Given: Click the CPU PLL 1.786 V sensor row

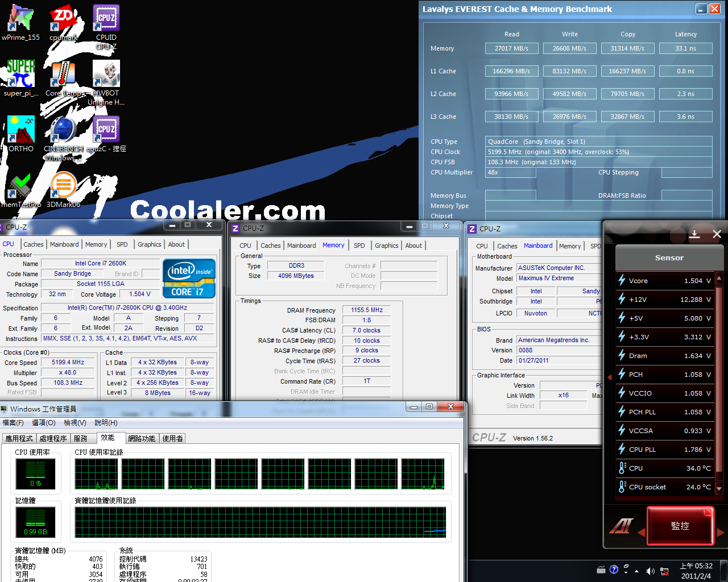Looking at the screenshot, I should [665, 450].
